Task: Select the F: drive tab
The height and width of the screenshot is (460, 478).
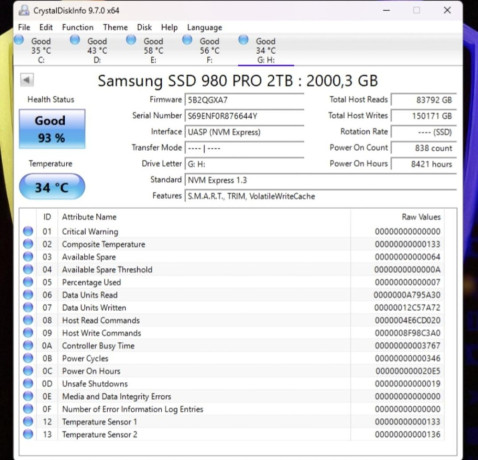Action: click(x=209, y=50)
